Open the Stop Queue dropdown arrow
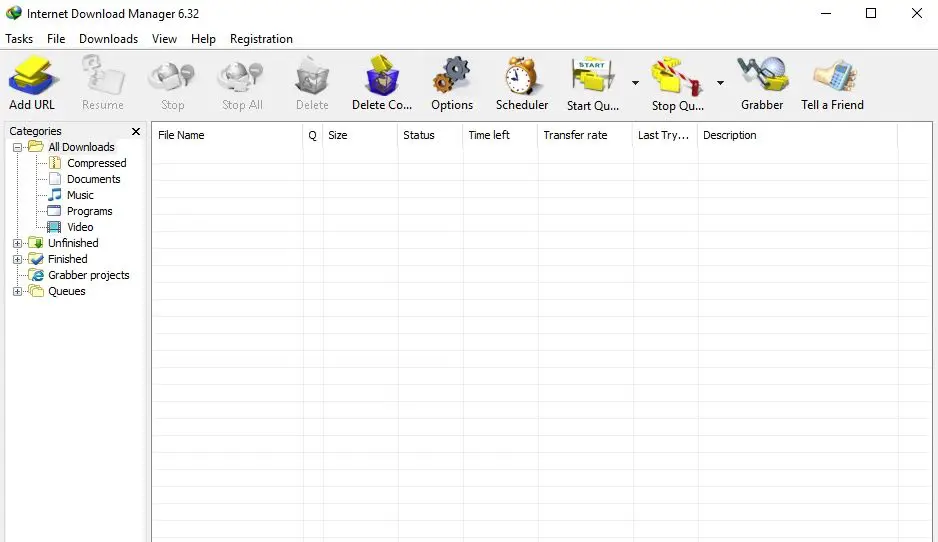This screenshot has height=542, width=938. tap(720, 83)
